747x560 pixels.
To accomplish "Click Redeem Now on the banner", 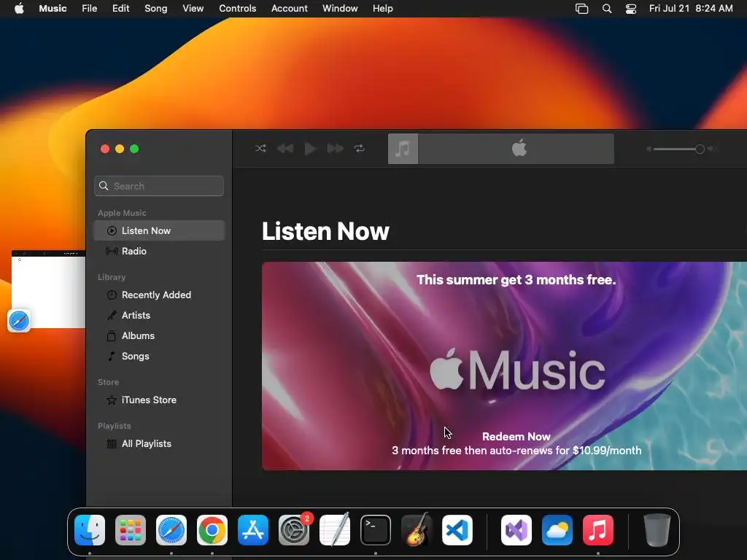I will 516,437.
